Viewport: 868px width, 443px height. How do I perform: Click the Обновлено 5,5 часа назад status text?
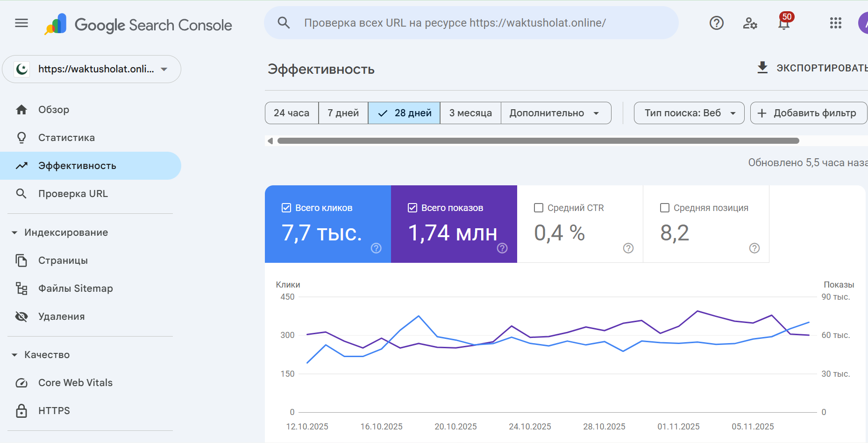(808, 162)
